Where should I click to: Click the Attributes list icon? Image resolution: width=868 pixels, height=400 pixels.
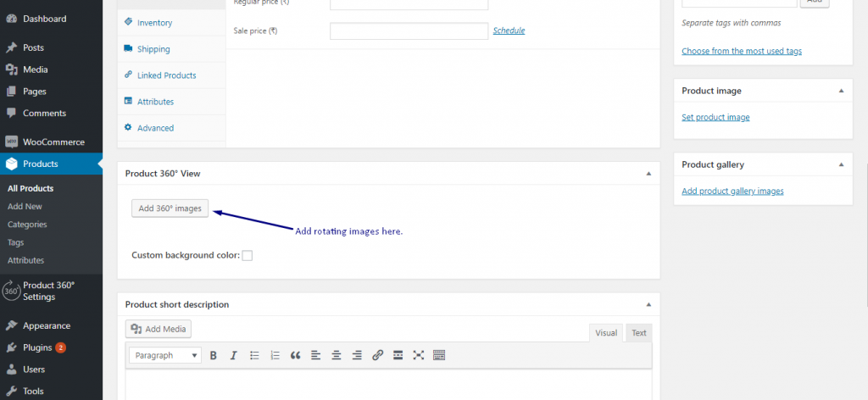129,101
